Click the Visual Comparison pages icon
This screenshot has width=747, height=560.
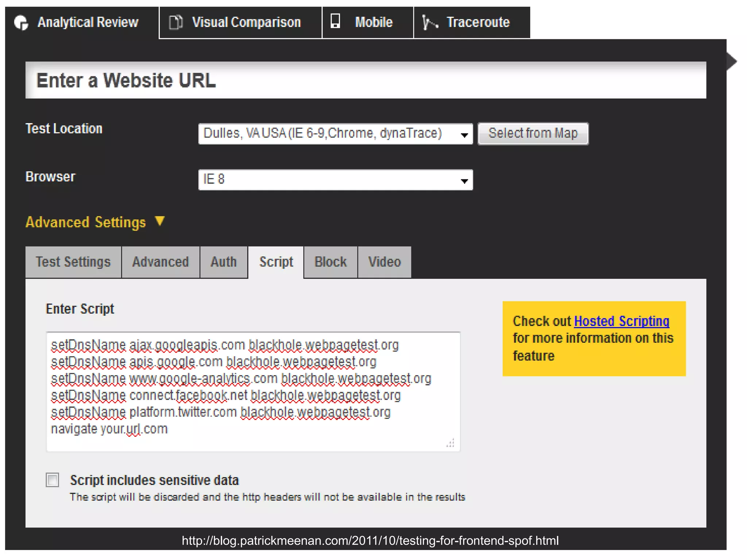pos(176,22)
